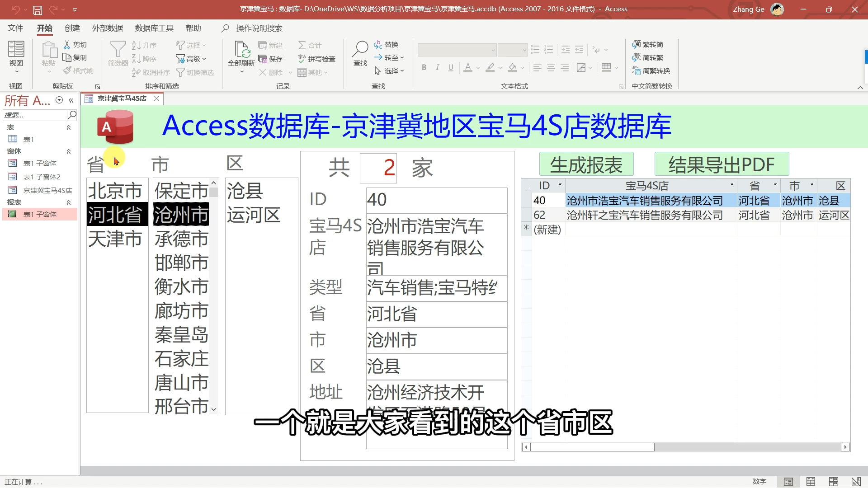This screenshot has width=868, height=488.
Task: Click Spelling check (拼写检查)
Action: (317, 59)
